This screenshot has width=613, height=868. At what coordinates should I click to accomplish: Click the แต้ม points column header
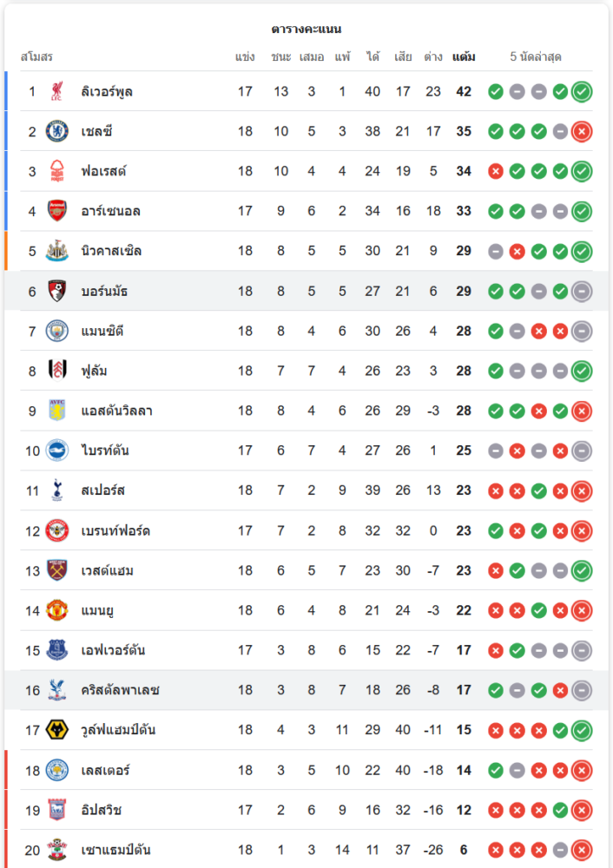(464, 57)
